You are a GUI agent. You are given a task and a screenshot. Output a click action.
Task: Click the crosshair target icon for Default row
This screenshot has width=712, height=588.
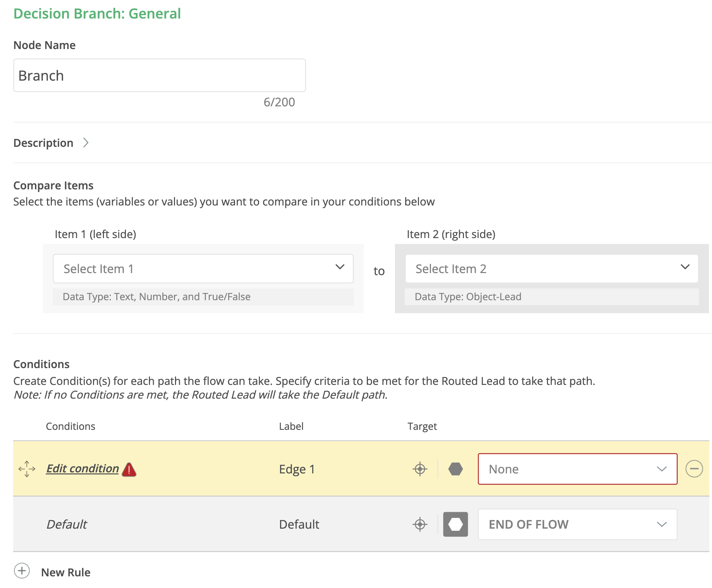pyautogui.click(x=420, y=524)
